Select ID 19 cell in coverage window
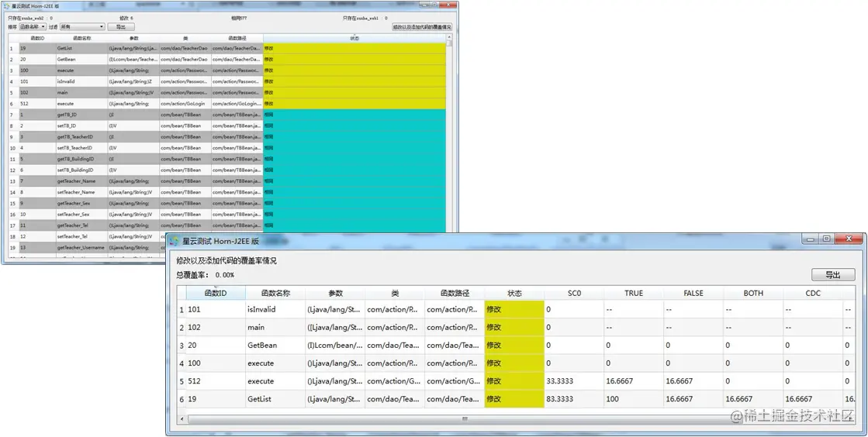Screen dimensions: 868x437 216,399
